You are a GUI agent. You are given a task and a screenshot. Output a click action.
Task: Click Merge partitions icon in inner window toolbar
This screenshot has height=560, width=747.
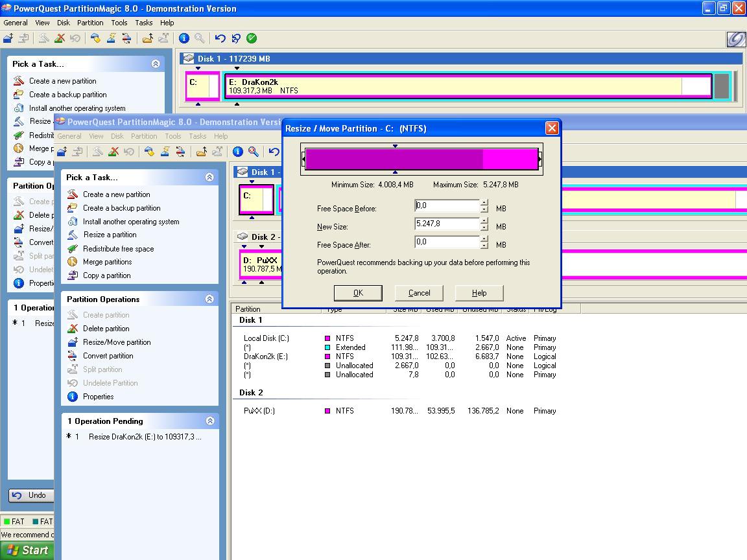pyautogui.click(x=202, y=152)
